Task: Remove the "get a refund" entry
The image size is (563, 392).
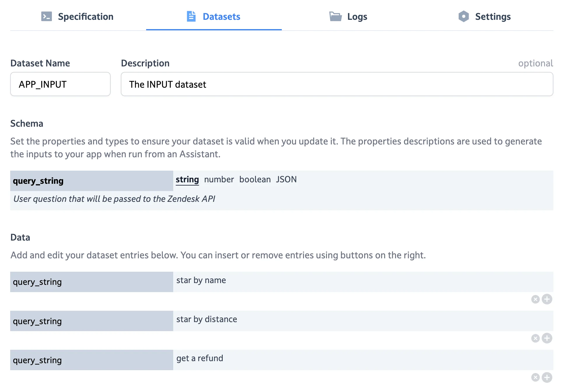Action: [x=535, y=377]
